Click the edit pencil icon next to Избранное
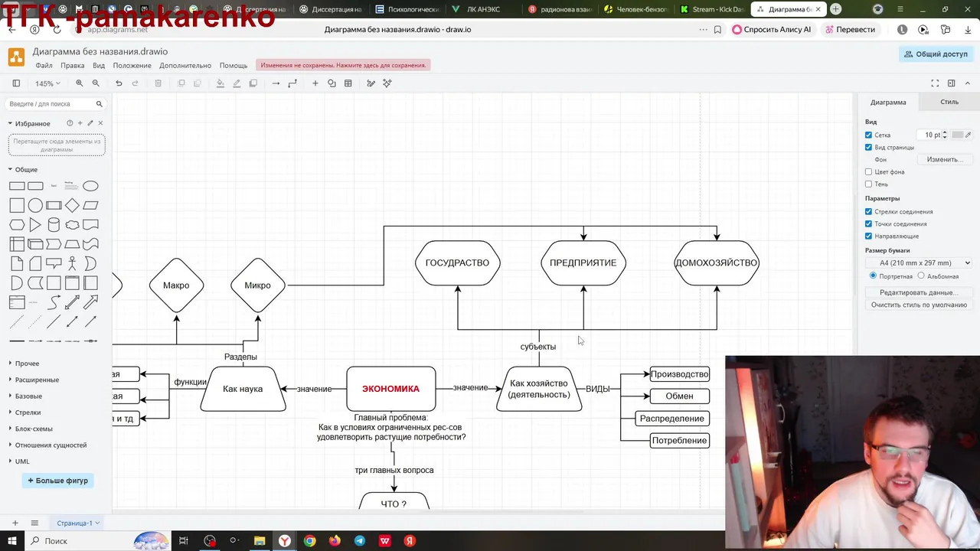Viewport: 980px width, 551px height. 90,123
